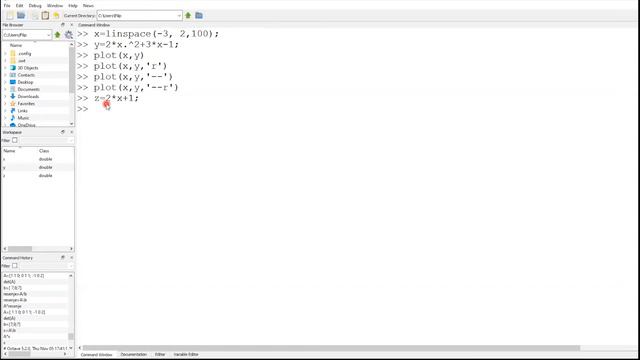This screenshot has height=360, width=640.
Task: Click the Octave session timestamp history entry
Action: pos(36,349)
